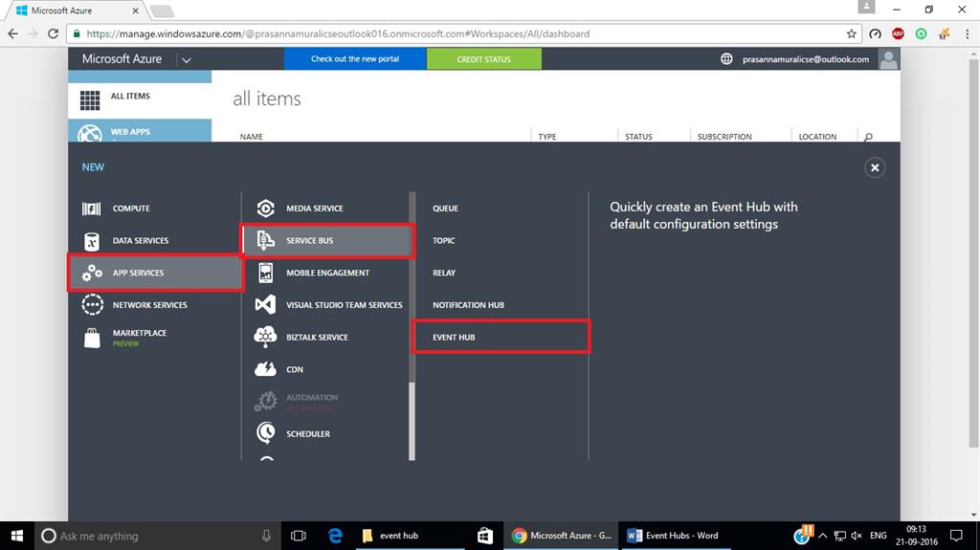Click the Visual Studio Team Services icon

266,305
